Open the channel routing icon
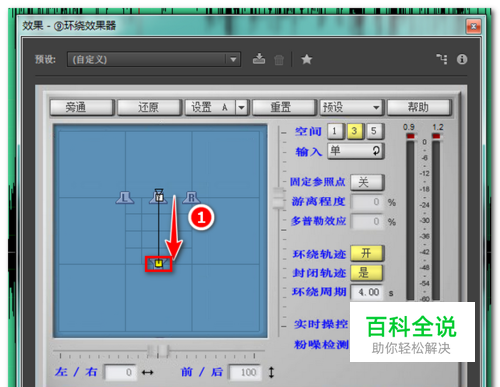Image resolution: width=500 pixels, height=387 pixels. 442,59
